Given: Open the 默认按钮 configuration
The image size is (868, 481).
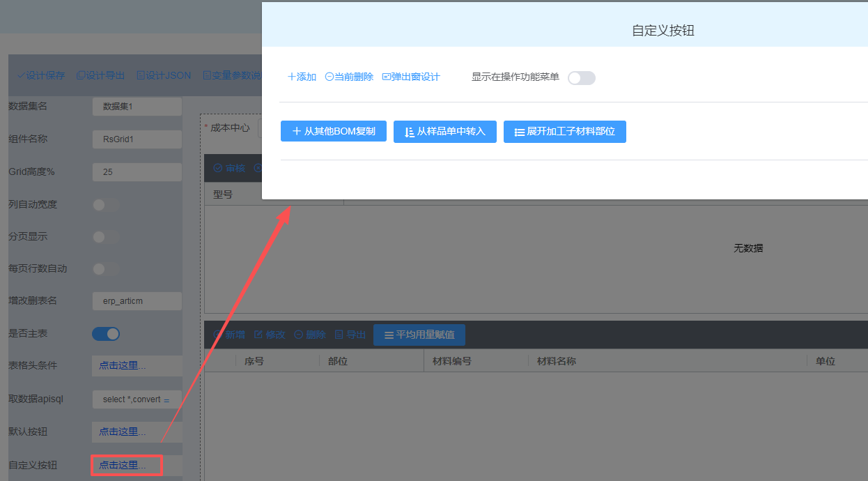Looking at the screenshot, I should click(136, 432).
